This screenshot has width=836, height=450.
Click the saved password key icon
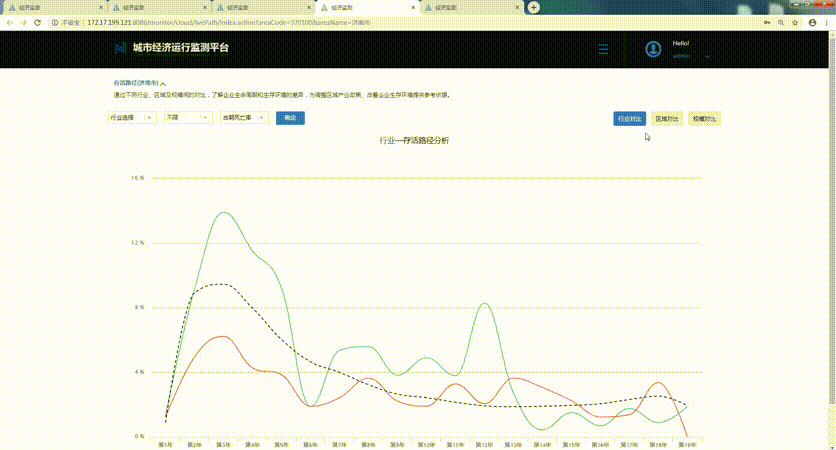coord(767,23)
